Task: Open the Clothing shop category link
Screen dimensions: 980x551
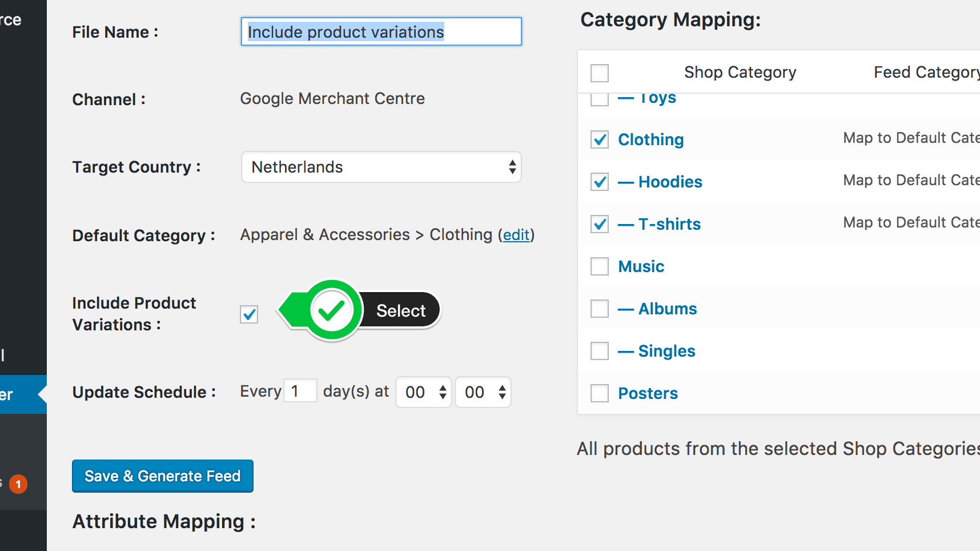Action: click(x=650, y=139)
